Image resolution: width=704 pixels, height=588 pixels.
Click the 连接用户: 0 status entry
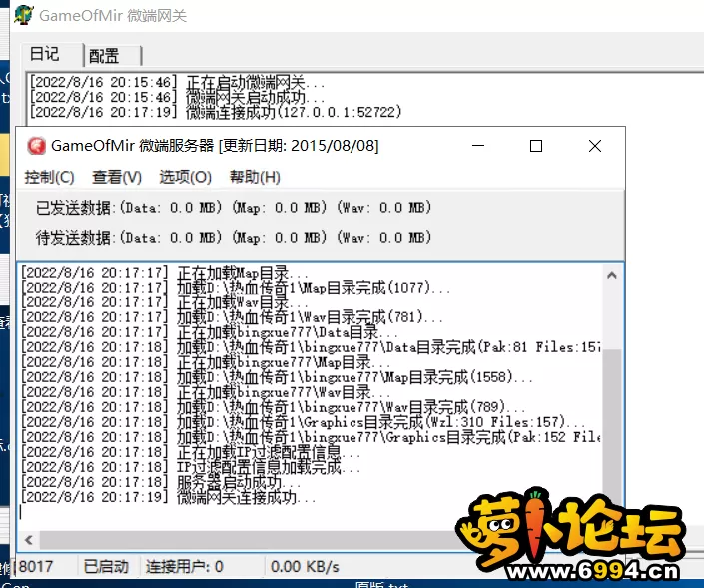(184, 567)
